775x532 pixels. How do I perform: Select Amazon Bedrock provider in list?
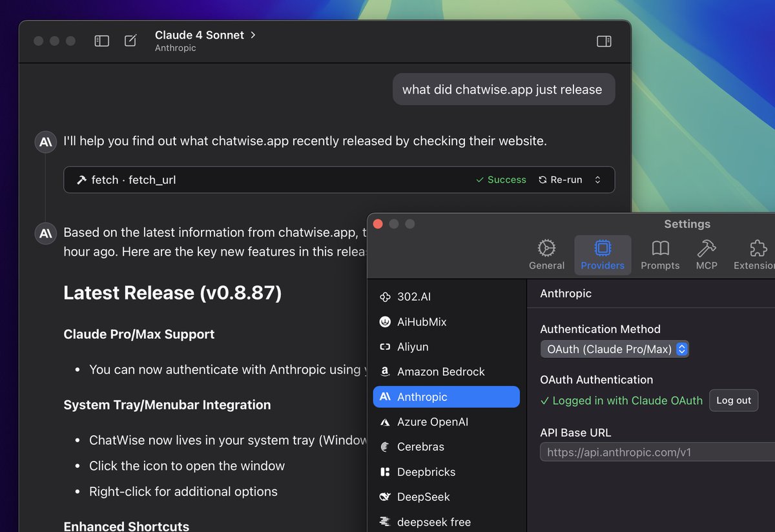point(446,372)
